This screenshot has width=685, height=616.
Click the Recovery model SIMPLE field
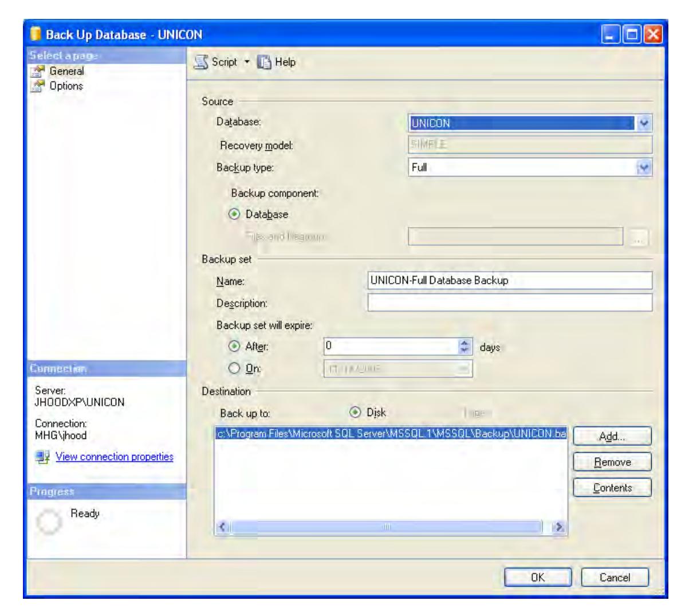pyautogui.click(x=530, y=145)
